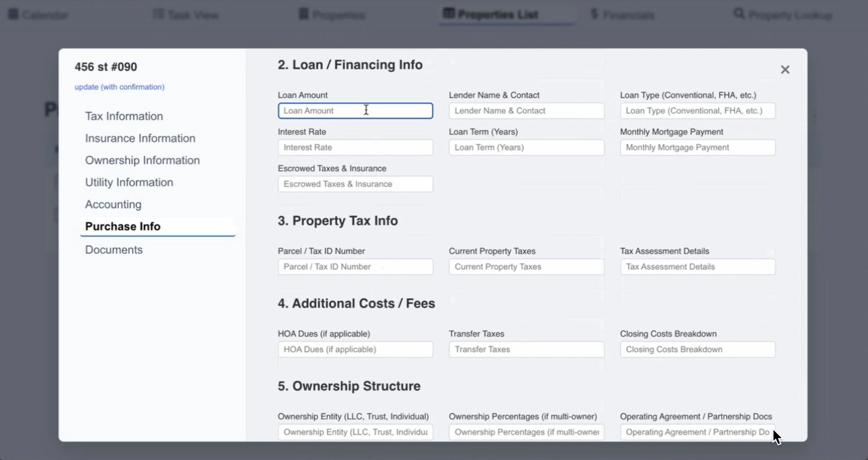Focus the Loan Amount field
868x460 pixels.
355,111
